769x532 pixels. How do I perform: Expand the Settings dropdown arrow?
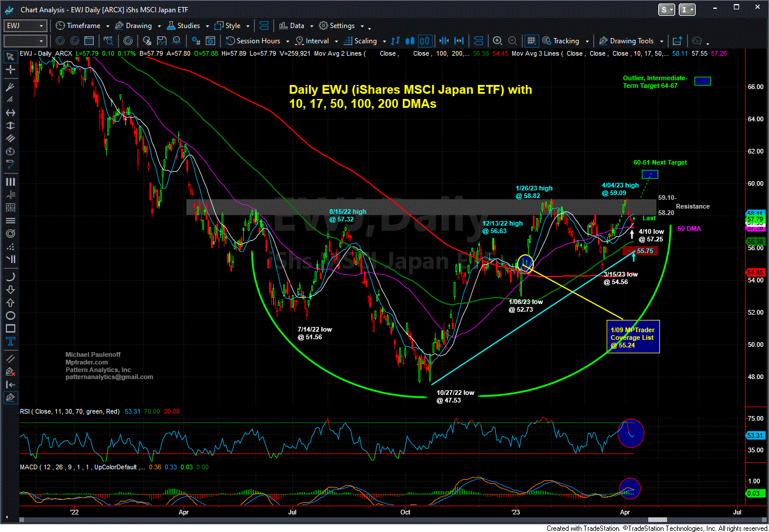(362, 26)
